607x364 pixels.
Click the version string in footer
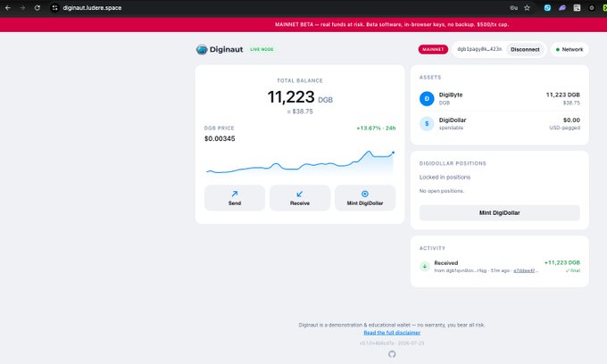click(392, 343)
